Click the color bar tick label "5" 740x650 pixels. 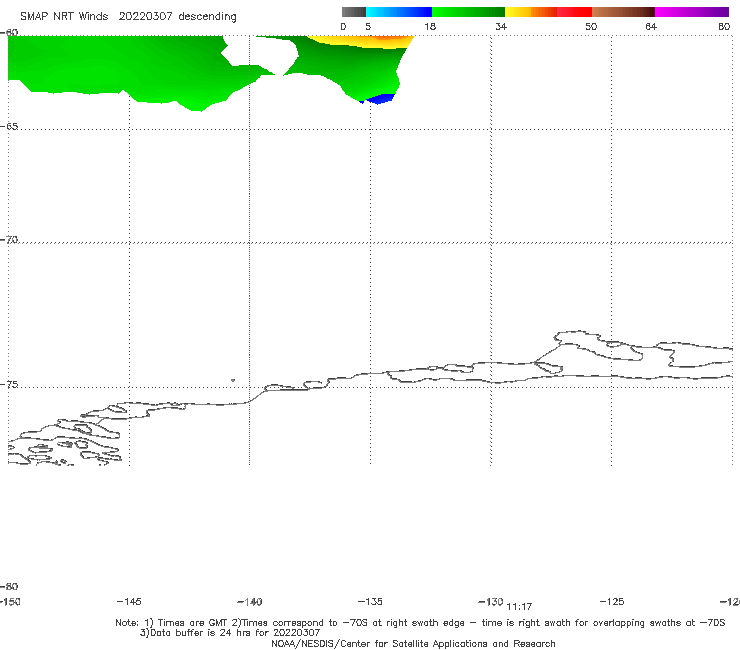[368, 26]
